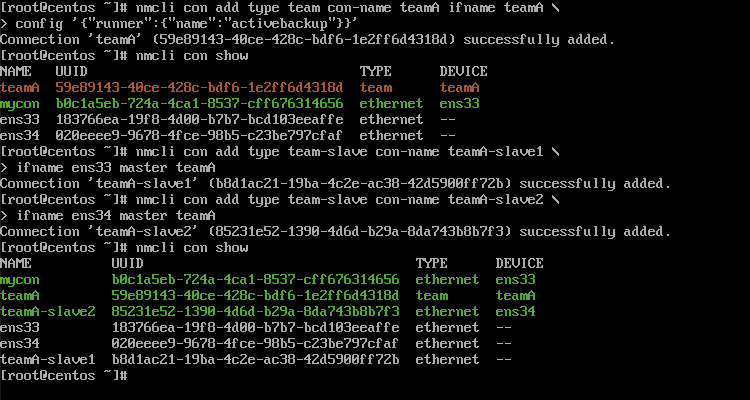Click the UUID header in the first table
The width and height of the screenshot is (750, 400).
(71, 72)
